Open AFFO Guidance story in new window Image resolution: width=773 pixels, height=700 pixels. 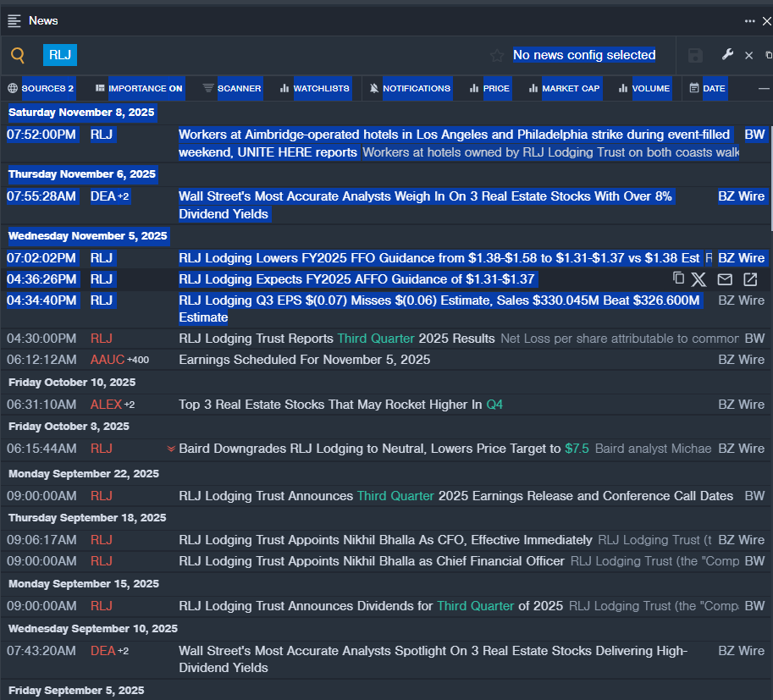750,279
